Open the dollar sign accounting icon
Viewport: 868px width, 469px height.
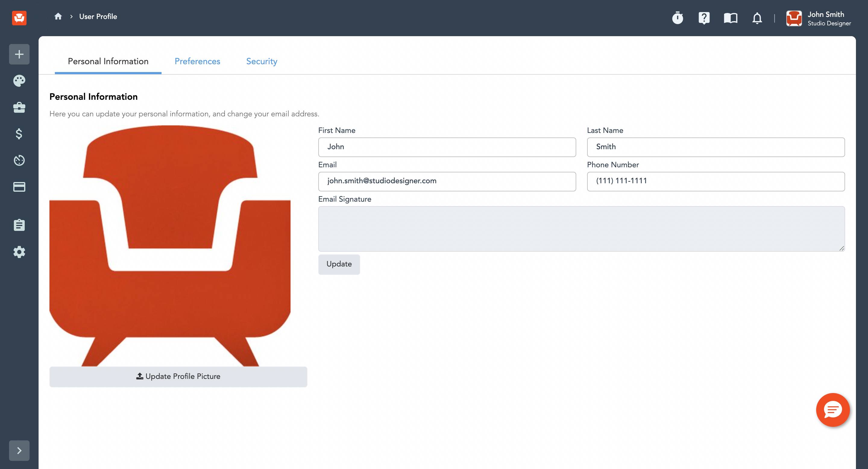coord(19,134)
